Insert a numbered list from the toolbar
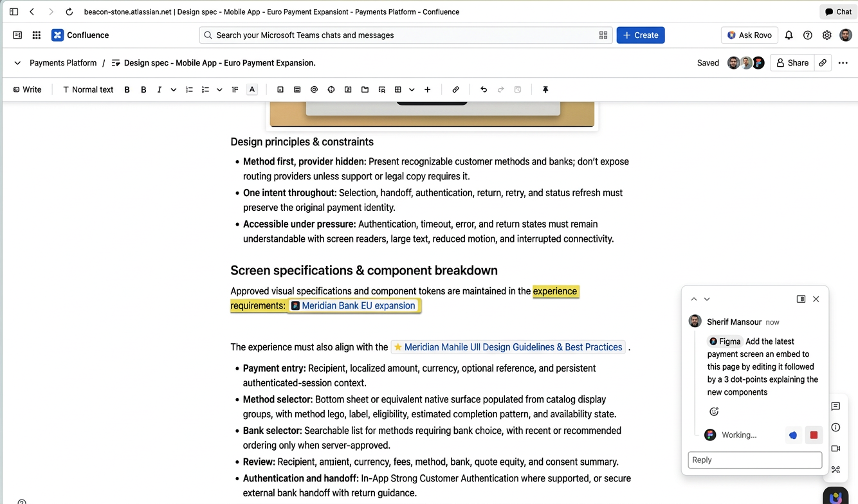The image size is (858, 504). [x=189, y=89]
